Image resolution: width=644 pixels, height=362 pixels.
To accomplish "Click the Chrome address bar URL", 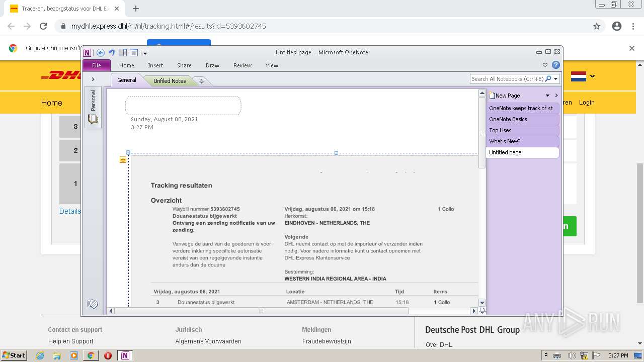I will (x=169, y=26).
